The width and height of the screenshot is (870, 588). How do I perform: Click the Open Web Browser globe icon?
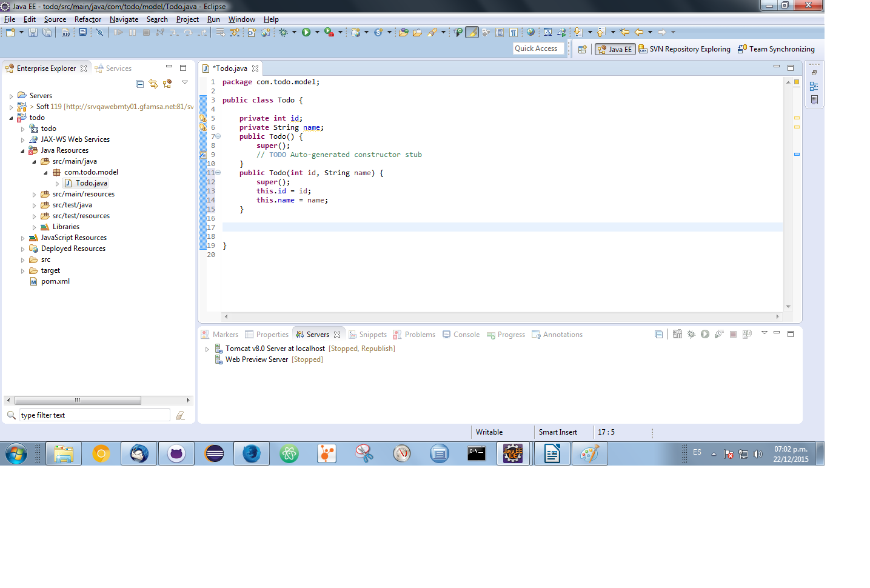(x=530, y=32)
